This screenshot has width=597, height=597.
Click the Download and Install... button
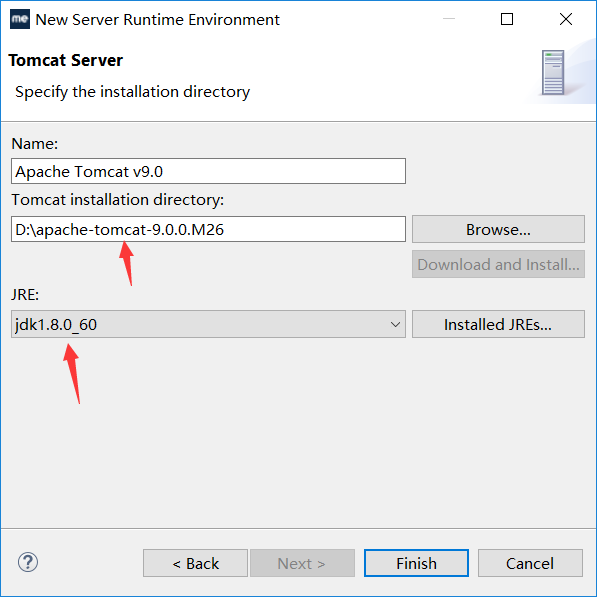[x=498, y=264]
